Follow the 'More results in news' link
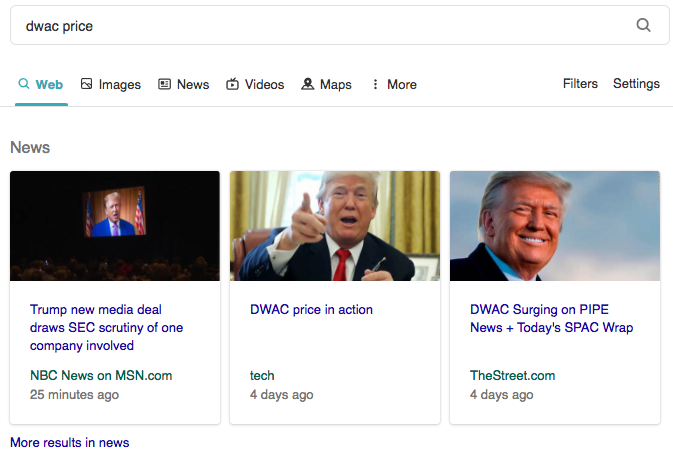 [x=69, y=442]
